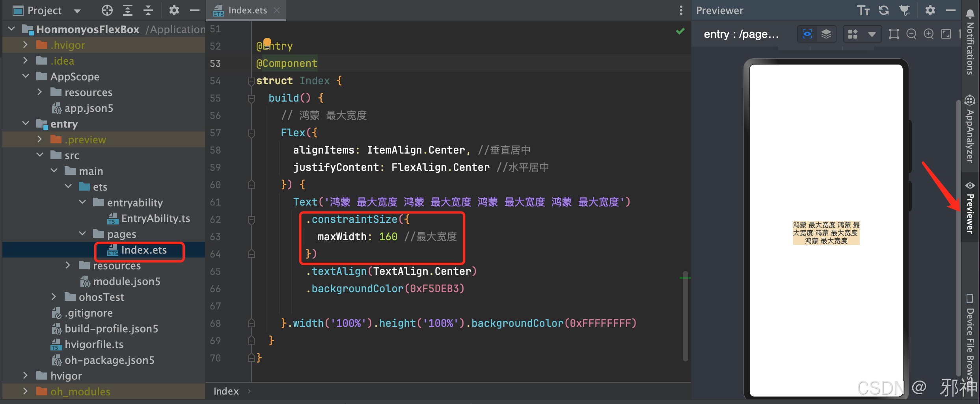Open Previewer panel settings gear
This screenshot has height=404, width=980.
(x=930, y=11)
